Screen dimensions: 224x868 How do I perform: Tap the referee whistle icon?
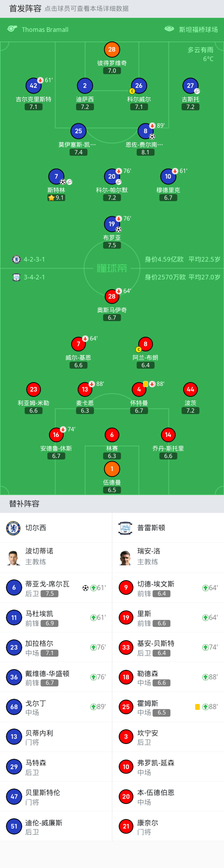click(12, 29)
